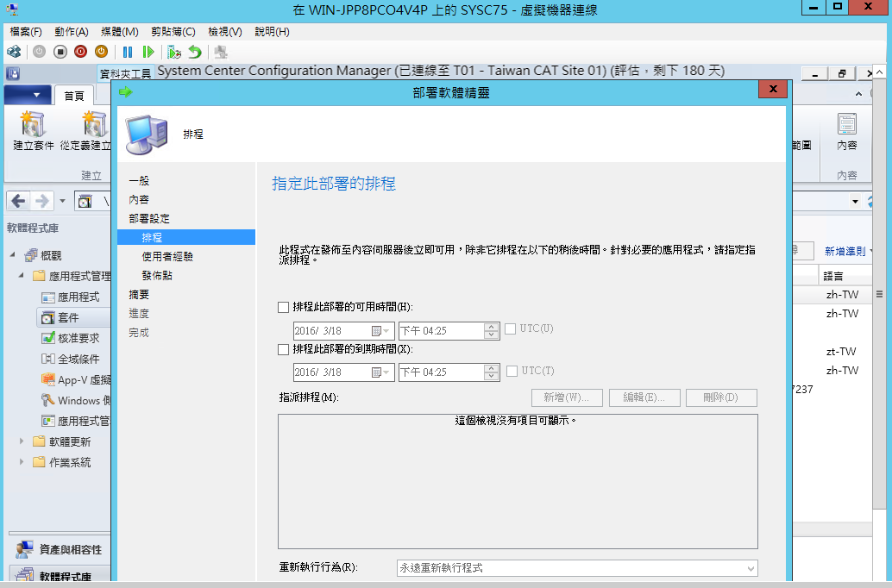Image resolution: width=892 pixels, height=588 pixels.
Task: Click the 刪除(D) button
Action: tap(721, 397)
